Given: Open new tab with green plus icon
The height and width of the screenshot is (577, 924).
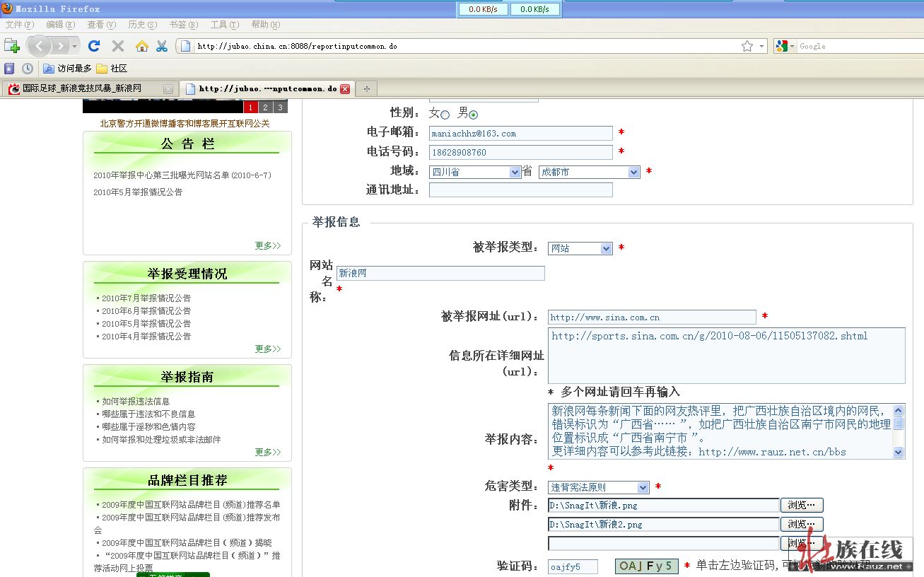Looking at the screenshot, I should (x=11, y=46).
